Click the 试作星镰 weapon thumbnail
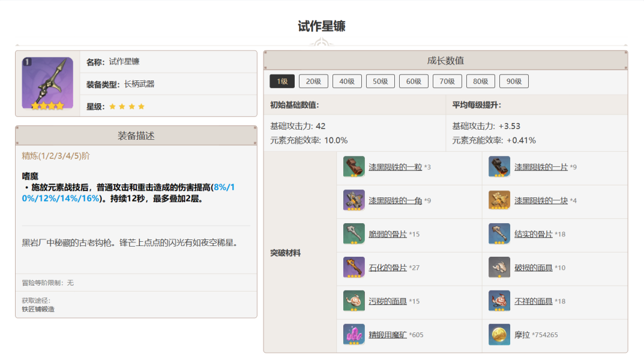Viewport: 644px width, 360px height. coord(47,83)
